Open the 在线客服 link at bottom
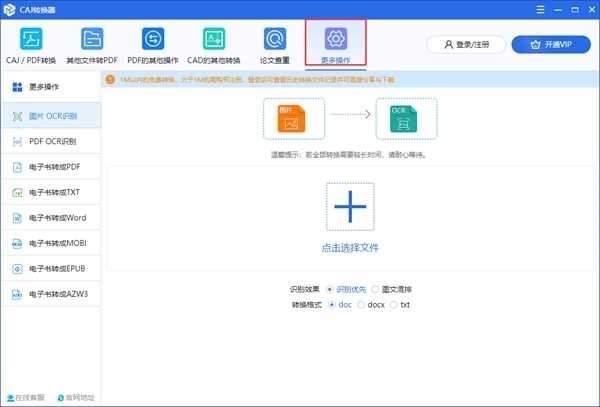This screenshot has width=600, height=407. (24, 398)
